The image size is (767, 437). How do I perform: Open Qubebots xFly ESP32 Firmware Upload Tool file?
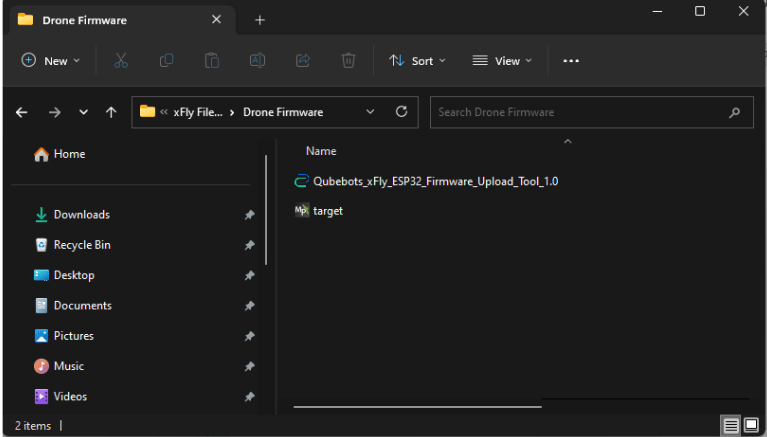click(x=434, y=181)
